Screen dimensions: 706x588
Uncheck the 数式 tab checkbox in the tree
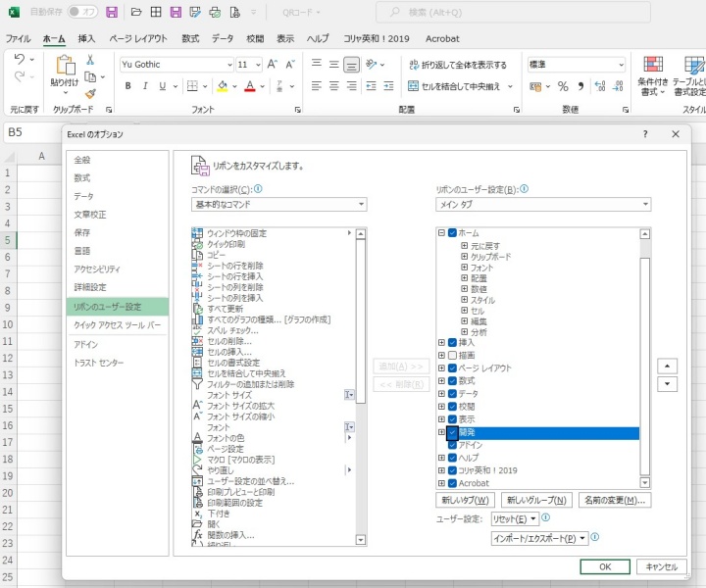(452, 380)
